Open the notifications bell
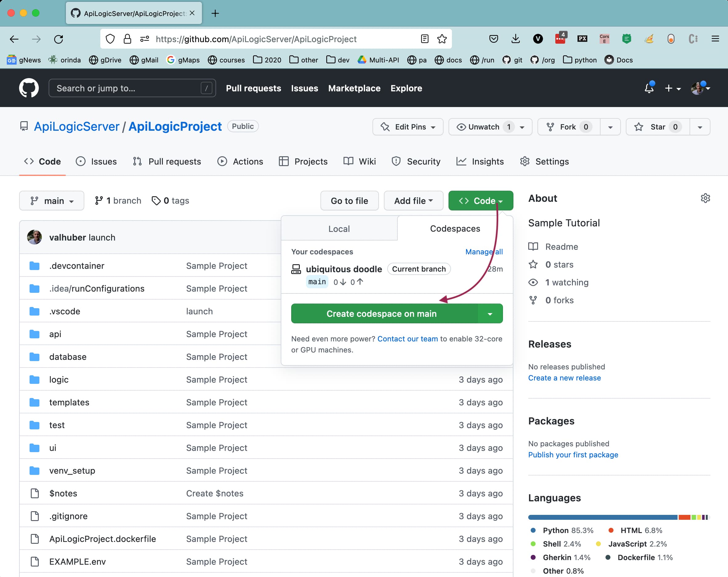 (649, 88)
